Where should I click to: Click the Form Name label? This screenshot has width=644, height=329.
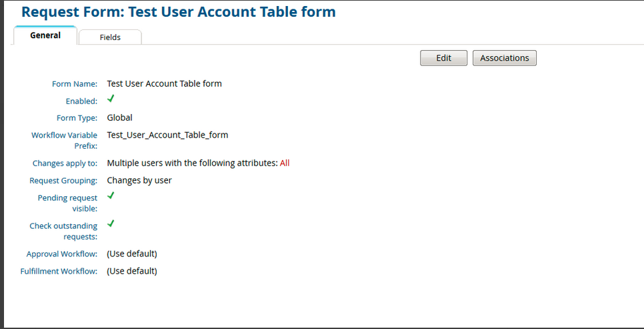[75, 84]
